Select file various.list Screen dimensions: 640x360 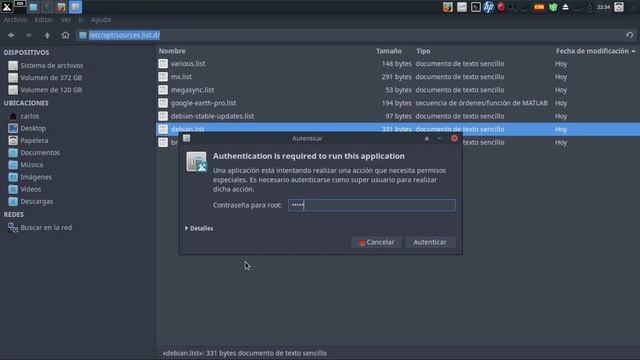tap(188, 64)
